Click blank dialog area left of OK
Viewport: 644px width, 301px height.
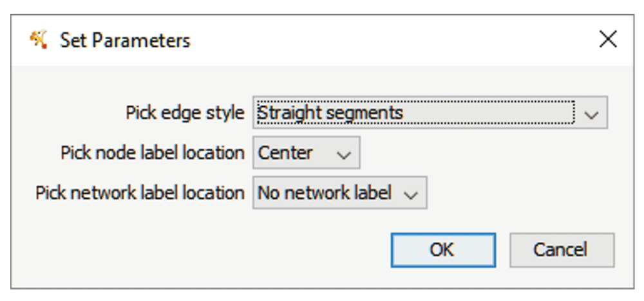point(205,250)
